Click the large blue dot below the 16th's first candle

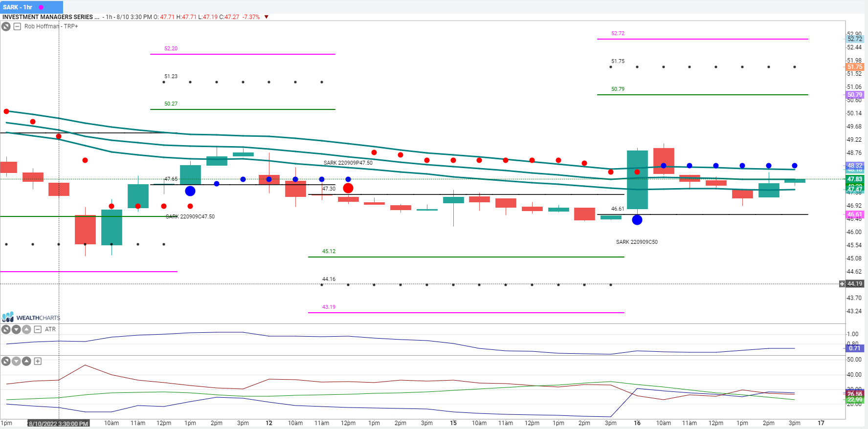(x=637, y=220)
